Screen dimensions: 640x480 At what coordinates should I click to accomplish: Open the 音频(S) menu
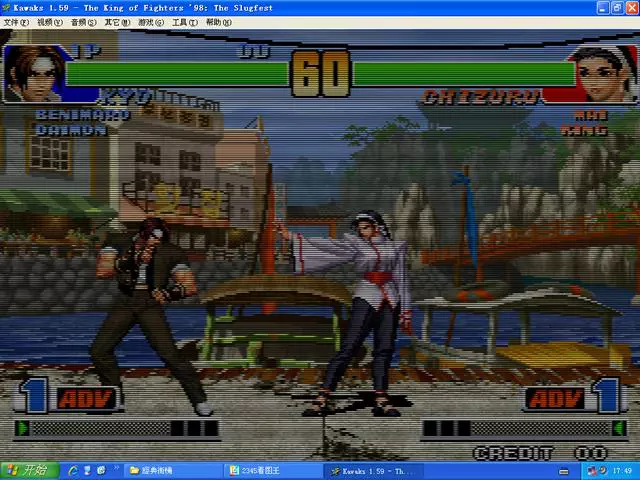[x=83, y=22]
